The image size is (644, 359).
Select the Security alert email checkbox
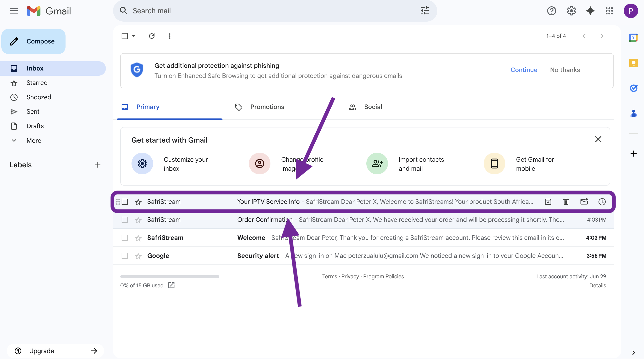(125, 256)
